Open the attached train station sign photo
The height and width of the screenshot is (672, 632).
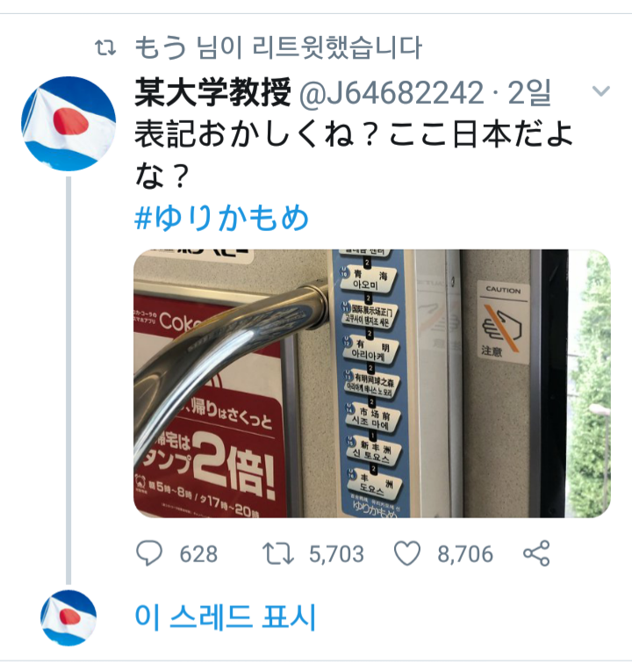(372, 384)
